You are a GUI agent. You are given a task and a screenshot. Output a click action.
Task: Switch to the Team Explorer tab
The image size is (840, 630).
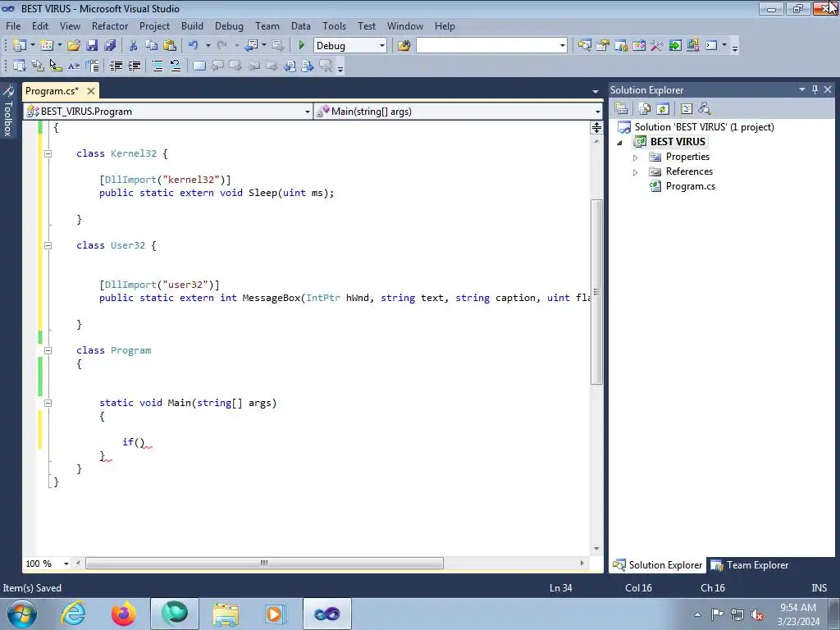(750, 565)
